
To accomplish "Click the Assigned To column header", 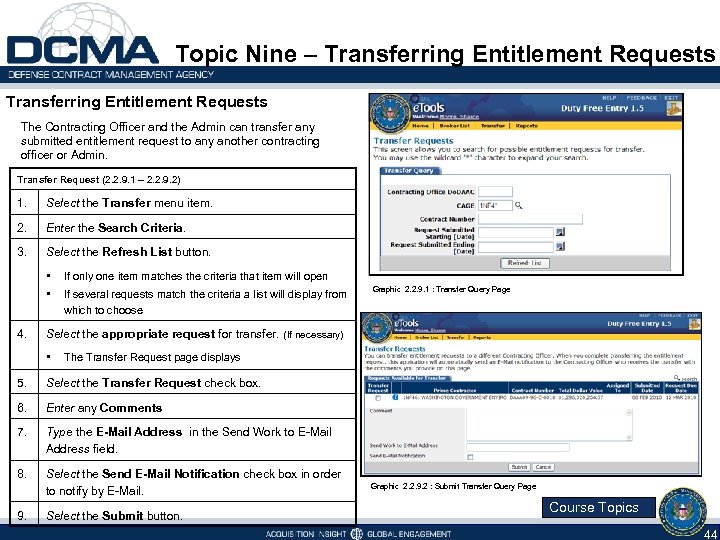I will [618, 388].
